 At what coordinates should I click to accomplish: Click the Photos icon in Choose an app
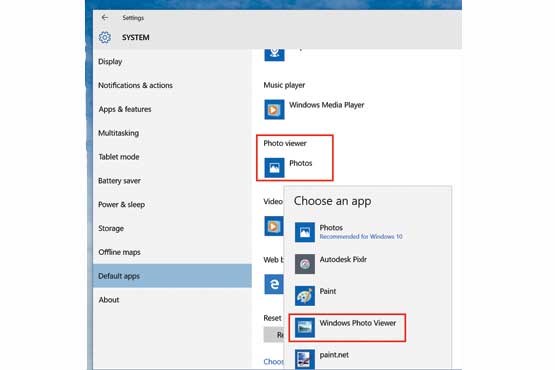click(305, 232)
